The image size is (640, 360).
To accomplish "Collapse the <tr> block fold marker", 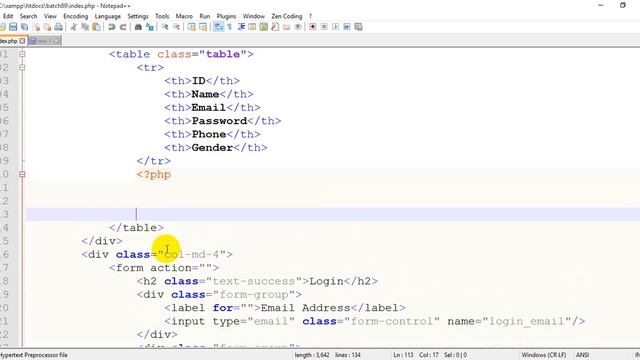I will tap(22, 67).
